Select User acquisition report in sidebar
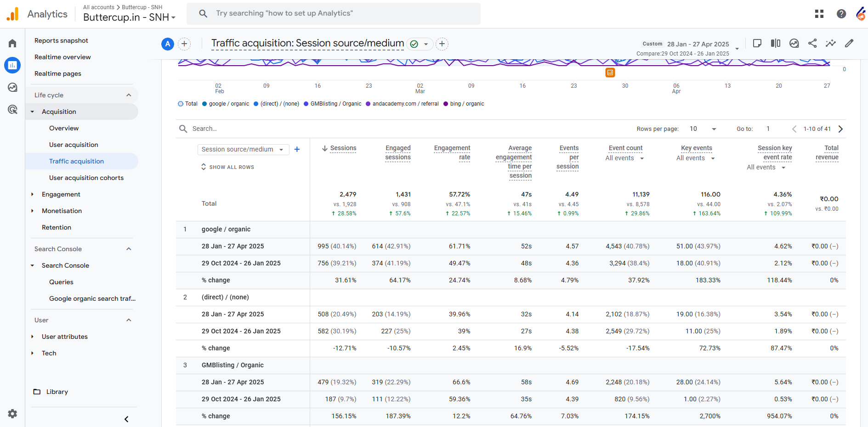868x427 pixels. [74, 145]
